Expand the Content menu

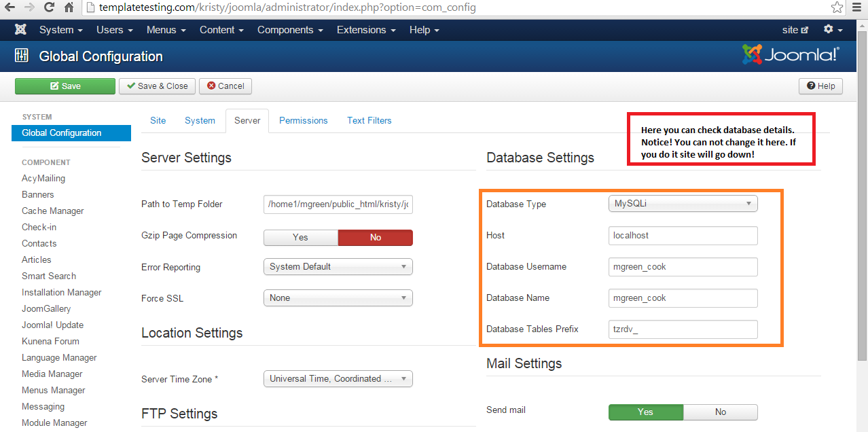click(x=221, y=30)
